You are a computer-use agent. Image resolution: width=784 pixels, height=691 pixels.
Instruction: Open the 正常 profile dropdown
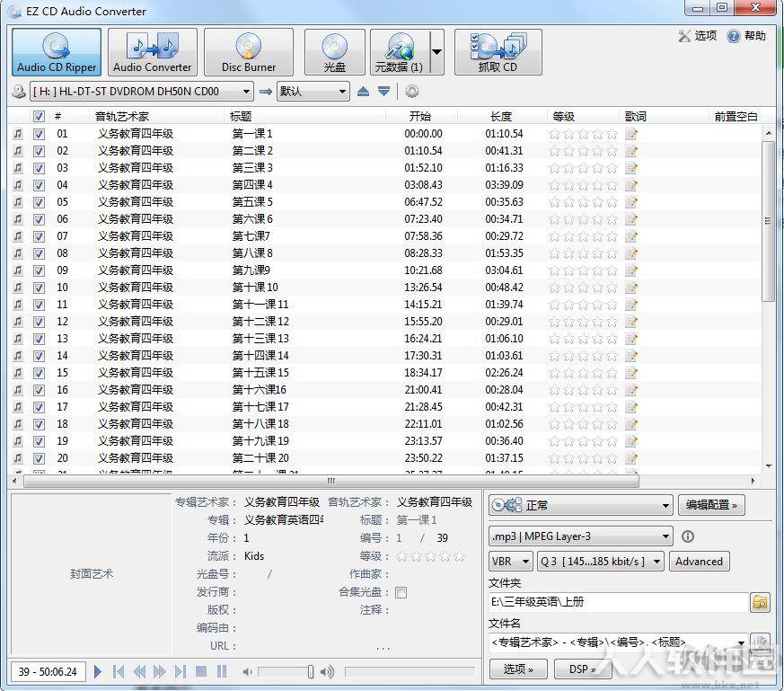pyautogui.click(x=580, y=505)
